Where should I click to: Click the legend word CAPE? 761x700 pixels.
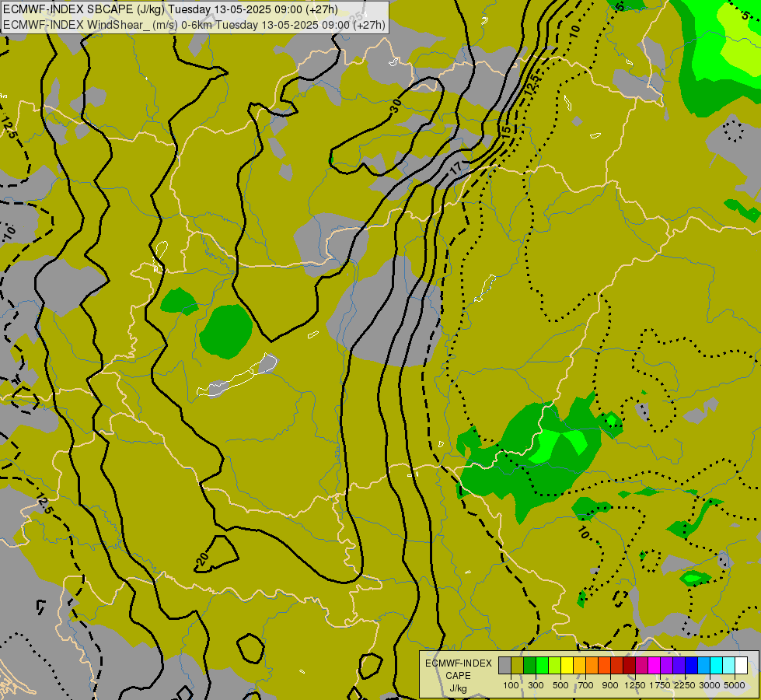tap(459, 676)
